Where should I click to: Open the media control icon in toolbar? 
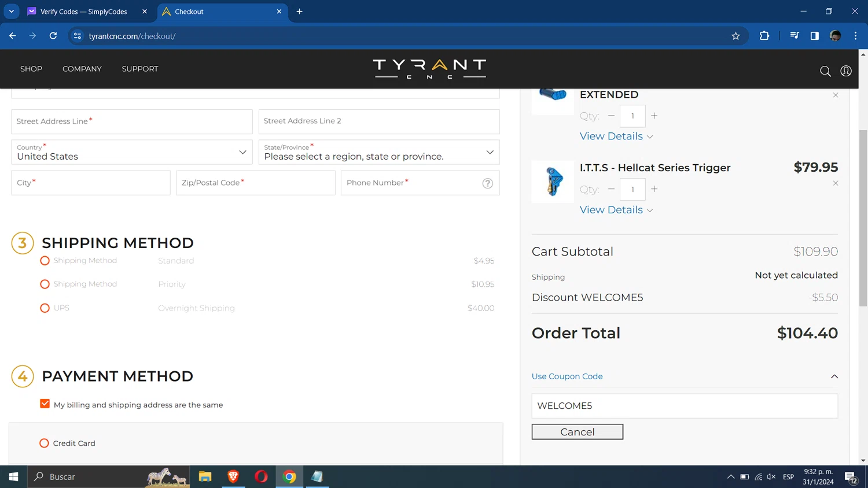coord(795,36)
